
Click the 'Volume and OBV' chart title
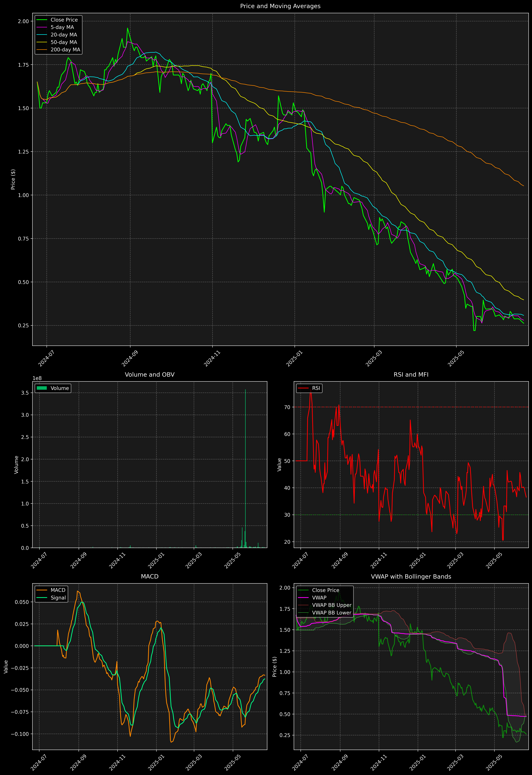(150, 374)
